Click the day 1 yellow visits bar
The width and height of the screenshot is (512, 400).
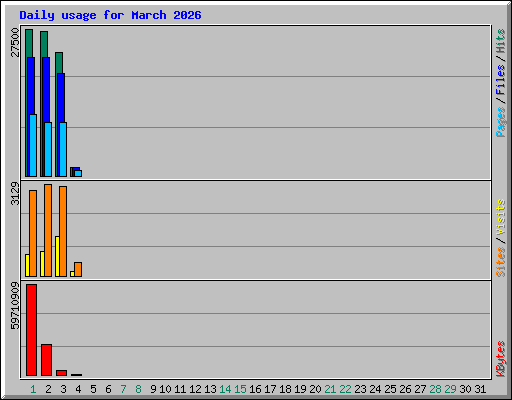tap(27, 265)
